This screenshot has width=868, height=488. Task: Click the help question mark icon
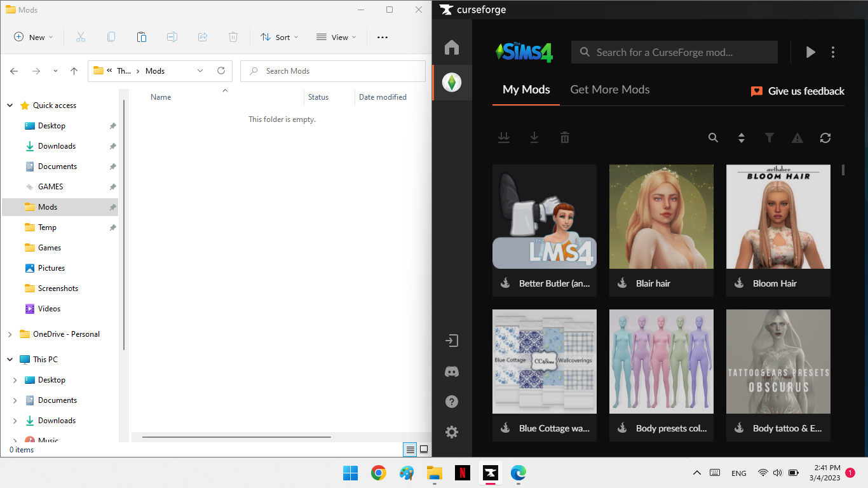(452, 402)
